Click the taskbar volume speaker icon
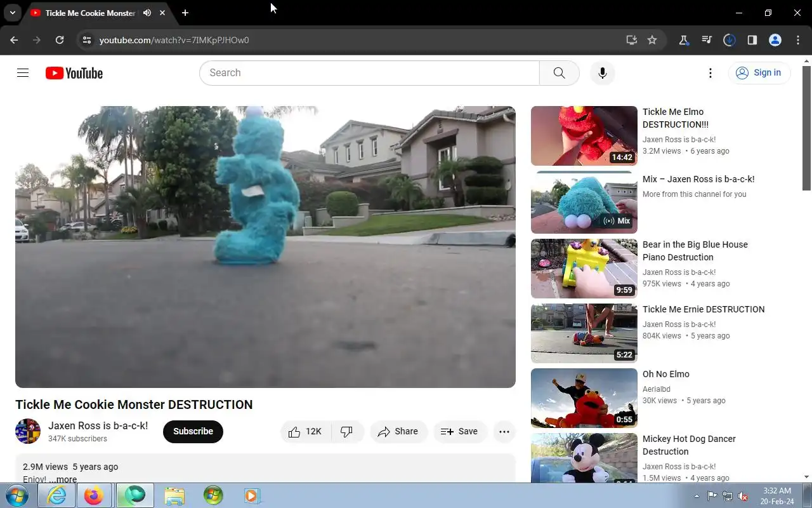Screen dimensions: 812x508 click(x=743, y=496)
